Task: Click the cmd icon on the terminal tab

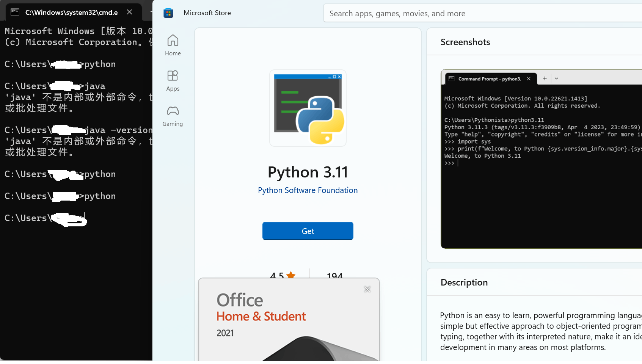Action: point(15,12)
